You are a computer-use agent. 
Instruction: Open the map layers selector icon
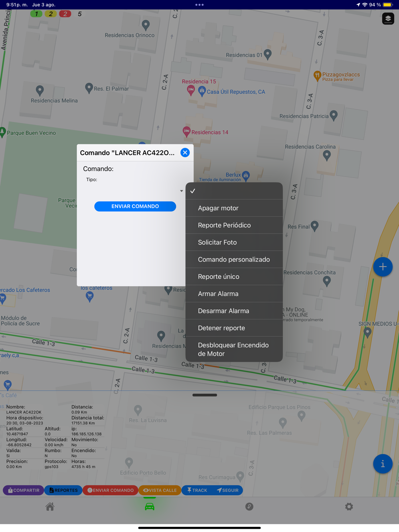[x=388, y=19]
